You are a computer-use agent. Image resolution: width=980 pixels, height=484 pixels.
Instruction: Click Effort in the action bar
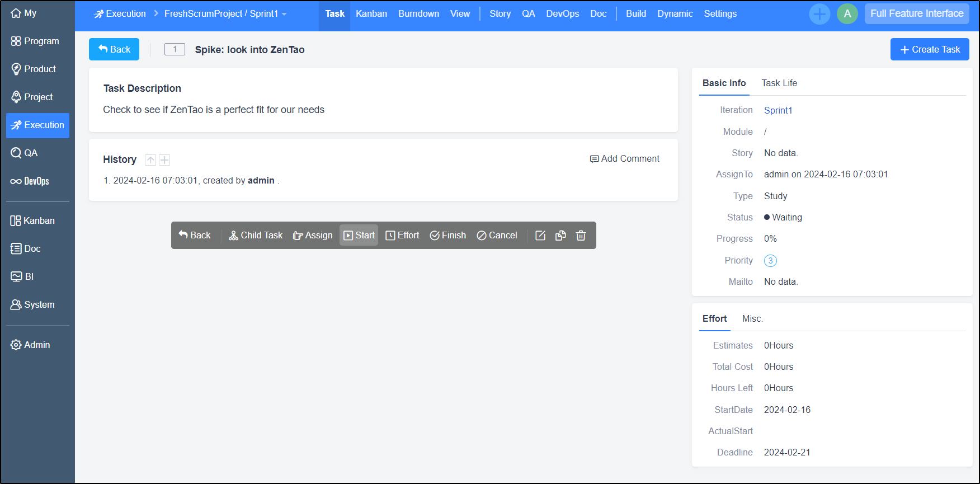pyautogui.click(x=402, y=236)
